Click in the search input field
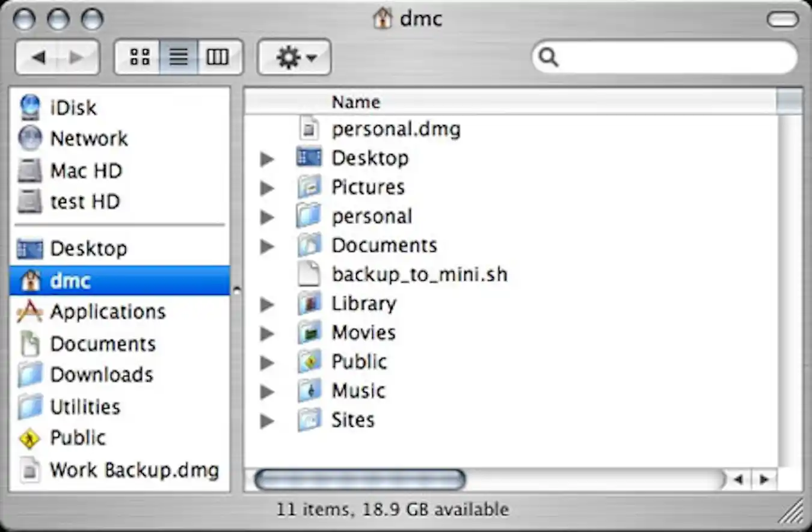Viewport: 812px width, 532px height. click(662, 57)
